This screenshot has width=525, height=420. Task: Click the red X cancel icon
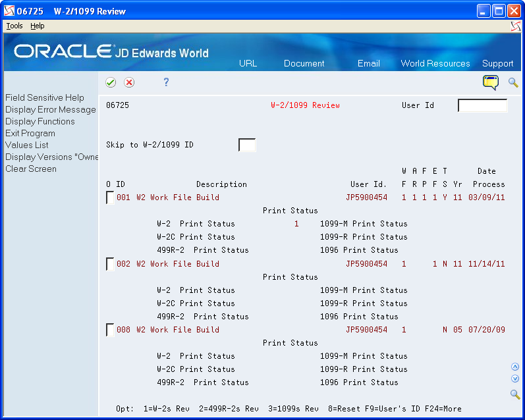[x=129, y=82]
